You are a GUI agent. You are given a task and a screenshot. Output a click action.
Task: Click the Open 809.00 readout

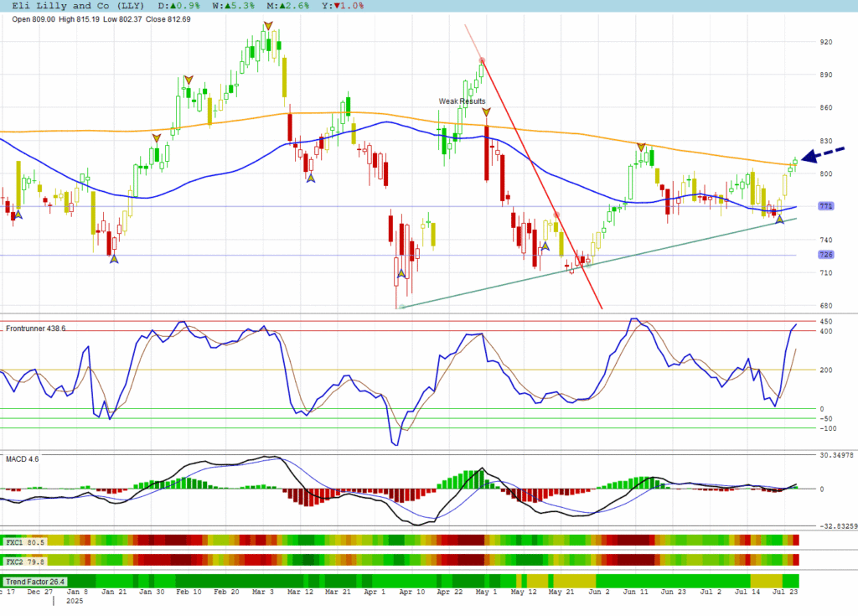click(x=34, y=19)
